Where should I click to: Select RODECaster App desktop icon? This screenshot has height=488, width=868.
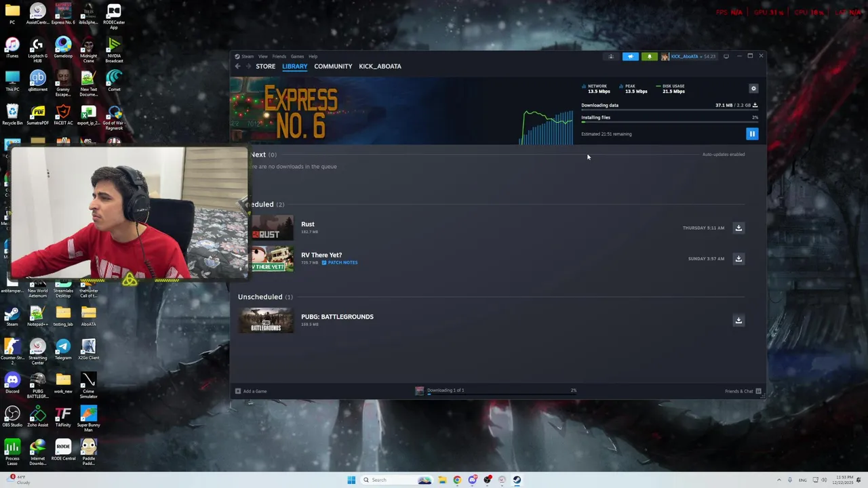[x=114, y=16]
